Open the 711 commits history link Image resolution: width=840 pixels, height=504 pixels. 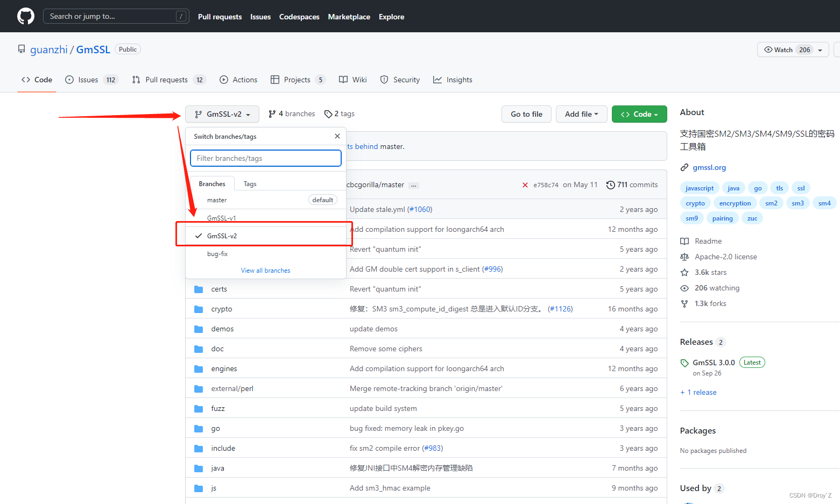[x=632, y=184]
